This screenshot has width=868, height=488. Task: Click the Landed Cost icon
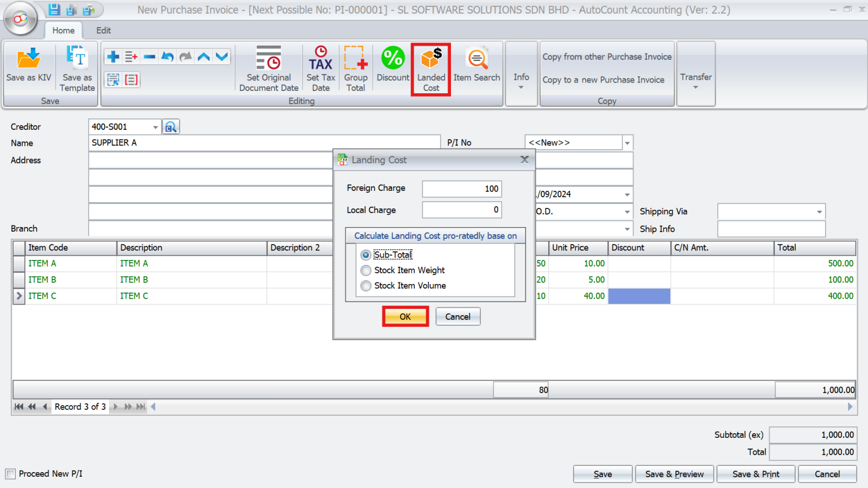click(431, 69)
